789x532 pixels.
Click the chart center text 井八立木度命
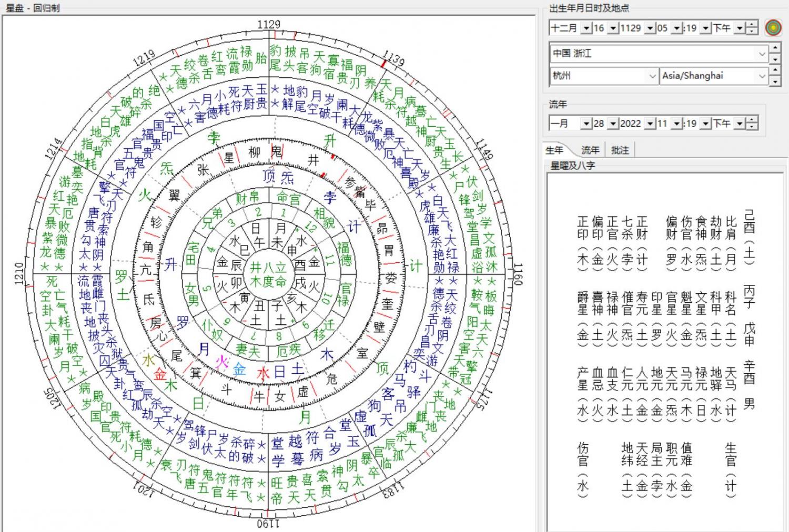[268, 274]
